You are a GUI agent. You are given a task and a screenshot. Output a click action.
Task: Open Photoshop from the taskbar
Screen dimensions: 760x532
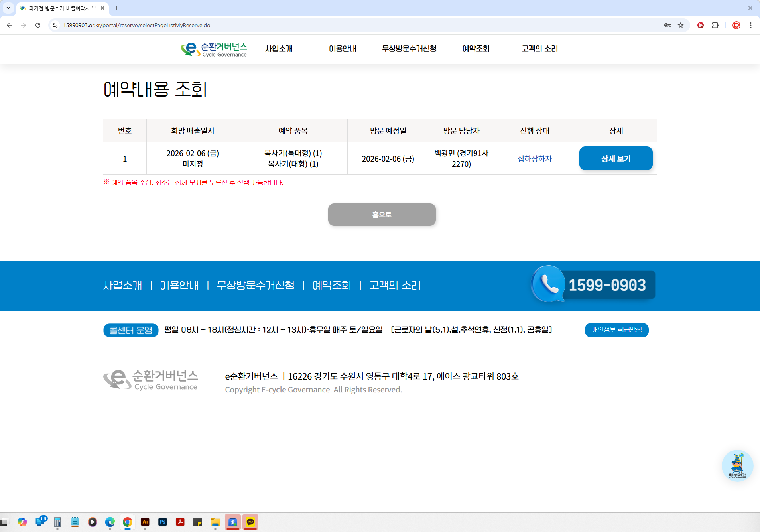point(163,522)
